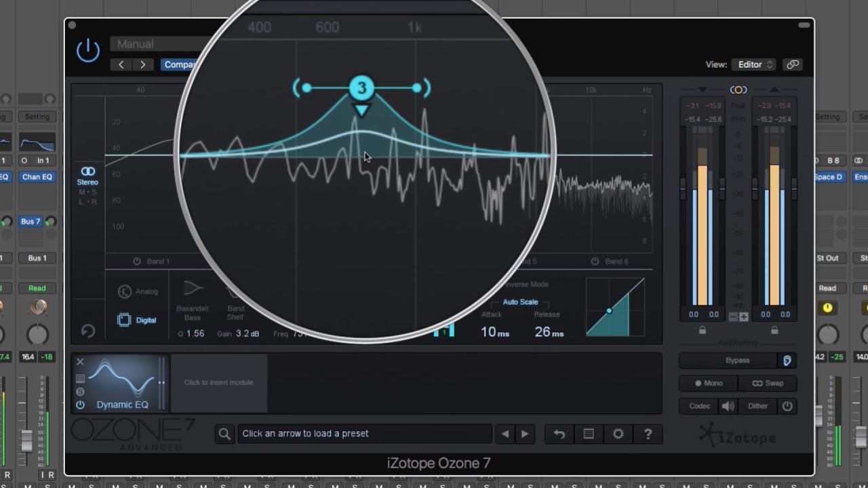The width and height of the screenshot is (868, 488).
Task: Click the stereo link icon above meters
Action: (x=738, y=89)
